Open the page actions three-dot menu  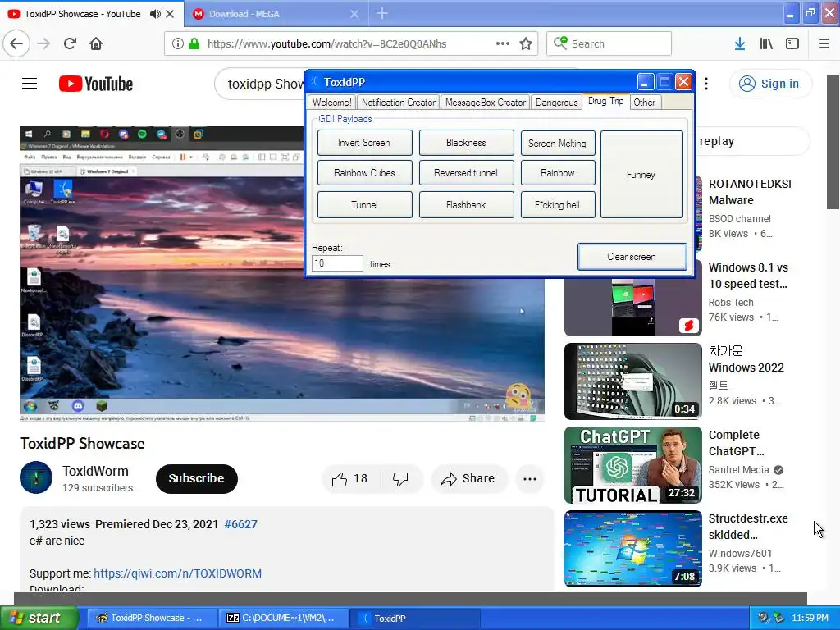[x=503, y=43]
